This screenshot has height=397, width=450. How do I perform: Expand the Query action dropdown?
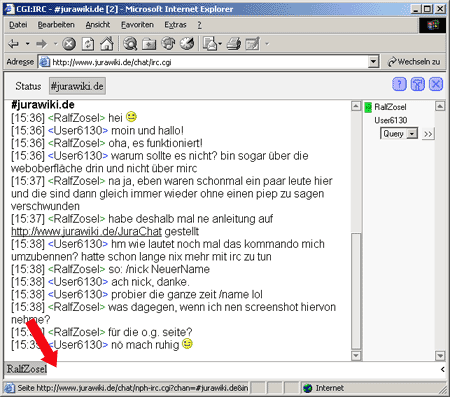pos(412,134)
